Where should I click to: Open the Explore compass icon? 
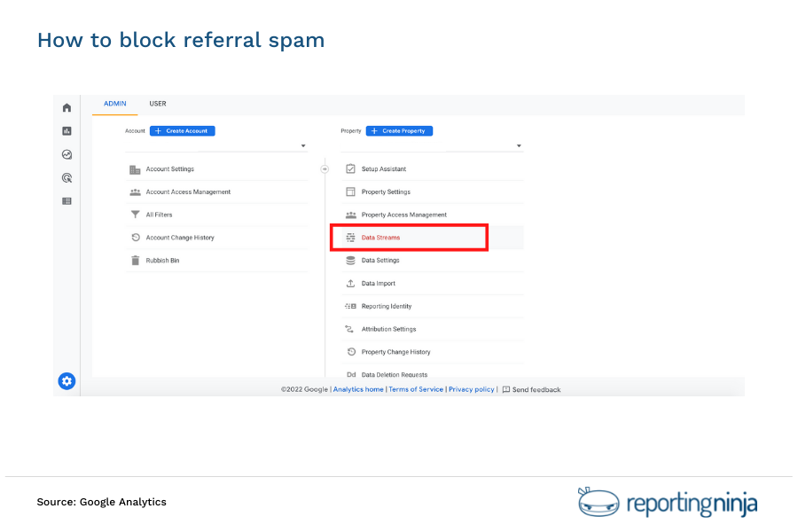coord(66,154)
